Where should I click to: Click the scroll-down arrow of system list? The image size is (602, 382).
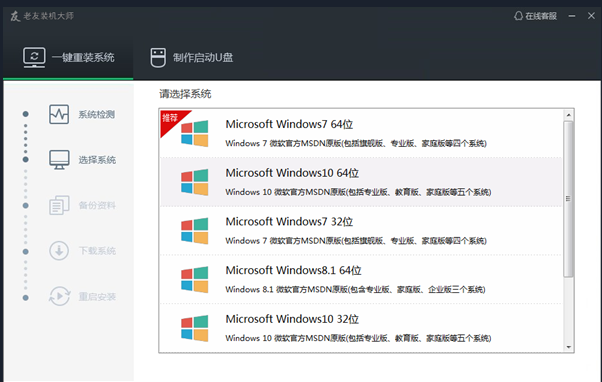coord(568,347)
